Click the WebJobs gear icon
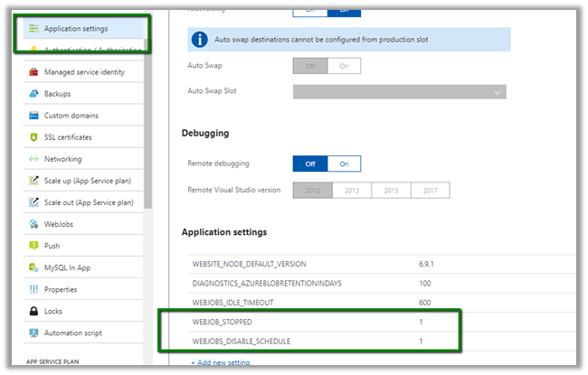The image size is (588, 375). pyautogui.click(x=33, y=224)
